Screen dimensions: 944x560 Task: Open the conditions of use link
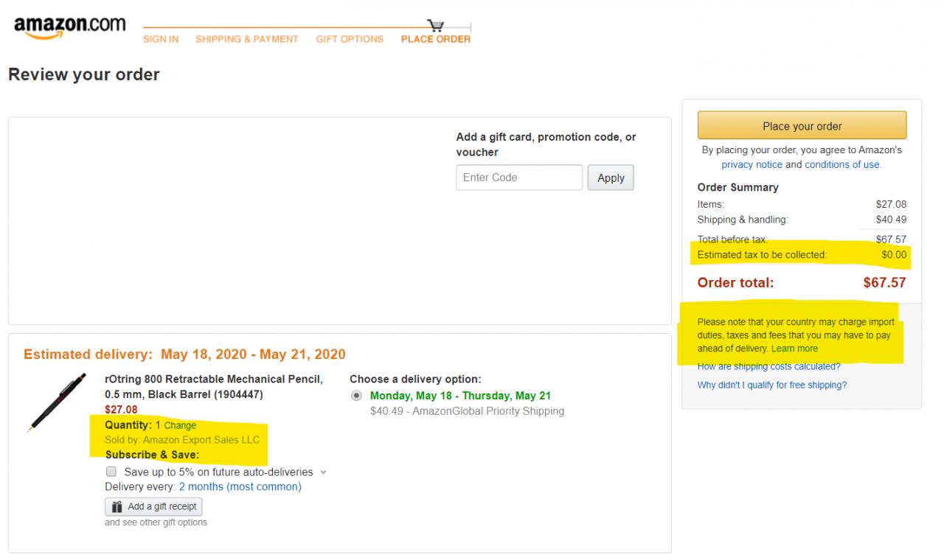842,164
